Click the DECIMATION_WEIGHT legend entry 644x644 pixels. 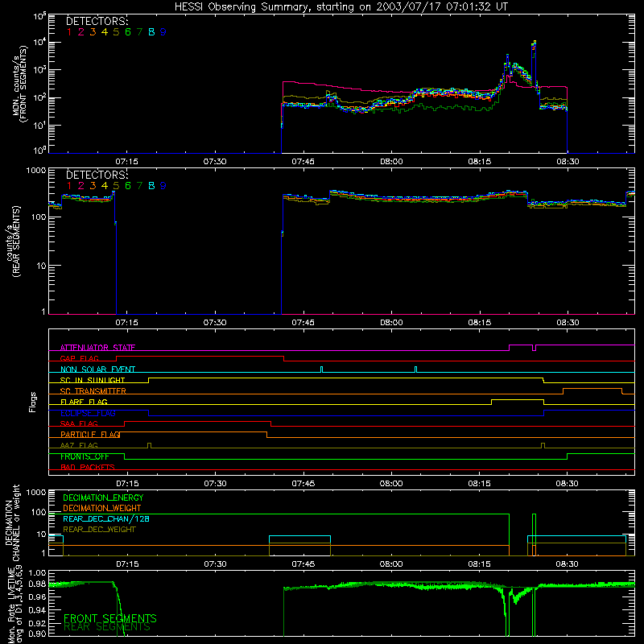click(x=102, y=508)
